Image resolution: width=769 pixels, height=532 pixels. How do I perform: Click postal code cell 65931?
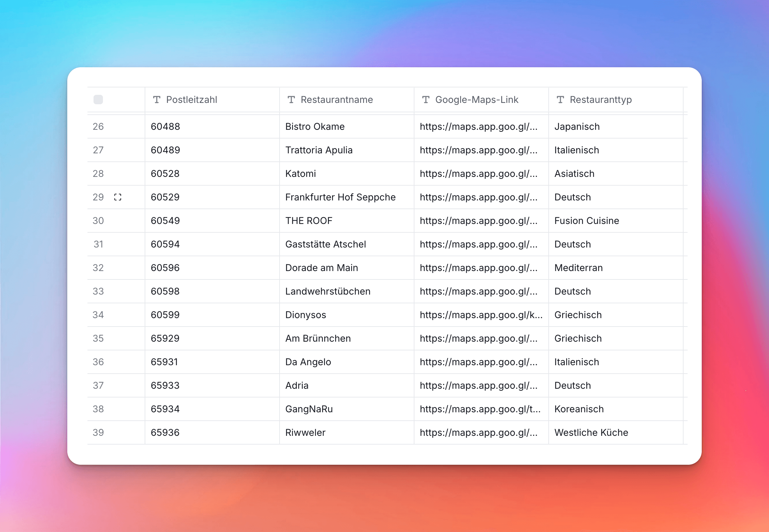[x=212, y=362]
